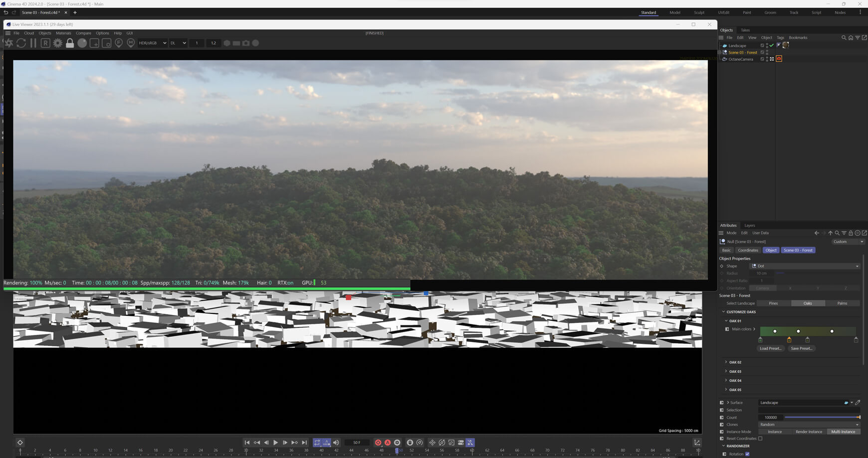Toggle Scene 03 - Forest layer checkbox
Viewport: 868px width, 458px height.
point(762,52)
